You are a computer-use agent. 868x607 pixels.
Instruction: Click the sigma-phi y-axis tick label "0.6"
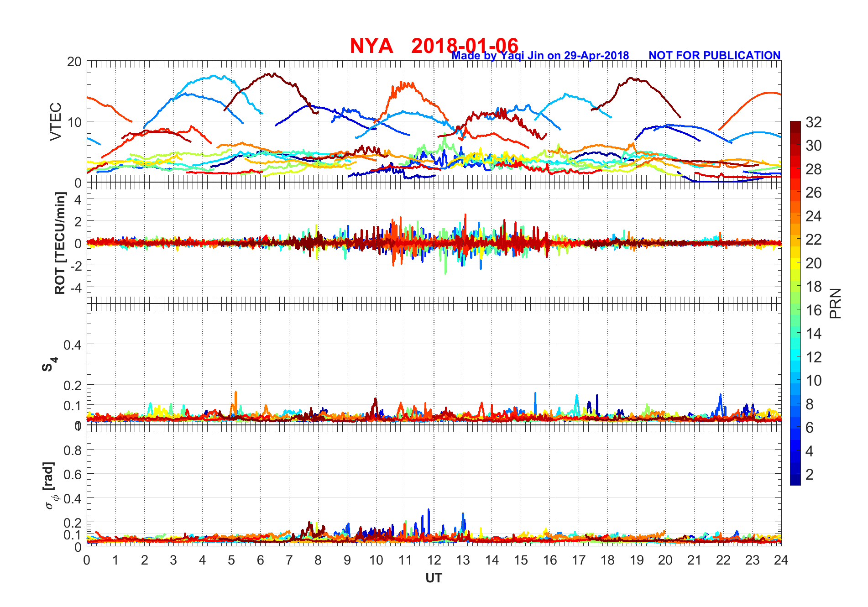pos(73,475)
